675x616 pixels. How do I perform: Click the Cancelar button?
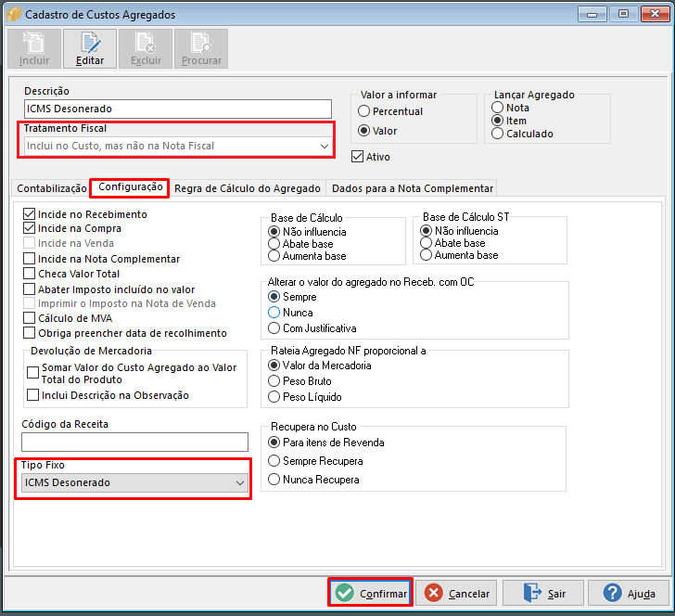(x=456, y=593)
